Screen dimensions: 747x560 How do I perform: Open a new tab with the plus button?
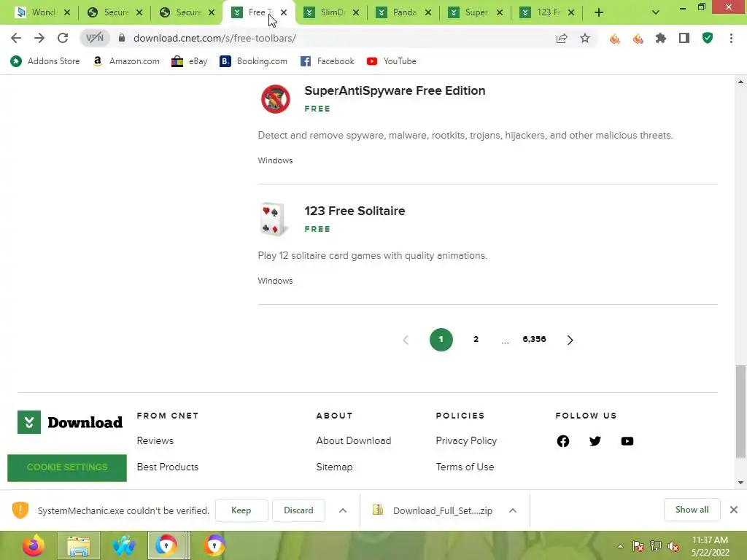[599, 12]
